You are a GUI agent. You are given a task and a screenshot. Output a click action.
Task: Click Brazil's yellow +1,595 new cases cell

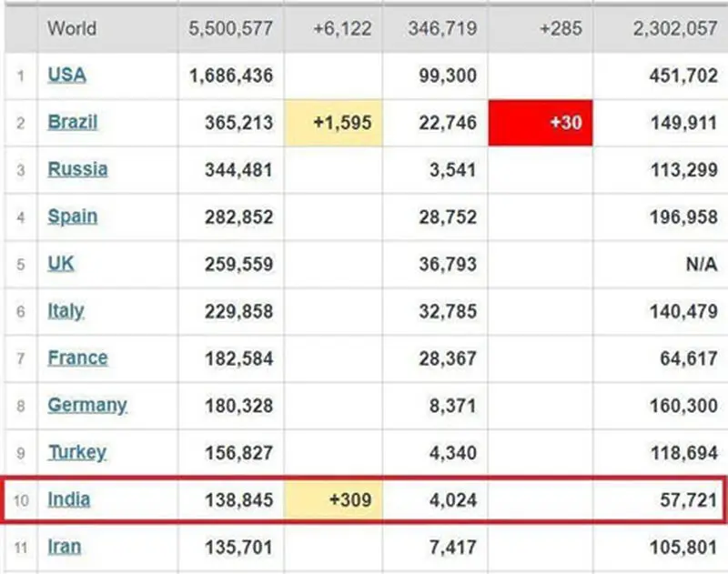click(x=333, y=123)
